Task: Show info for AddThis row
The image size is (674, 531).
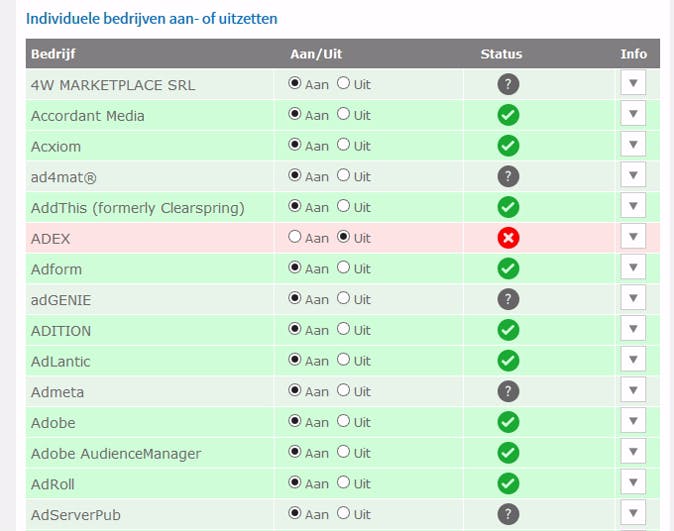Action: [633, 206]
